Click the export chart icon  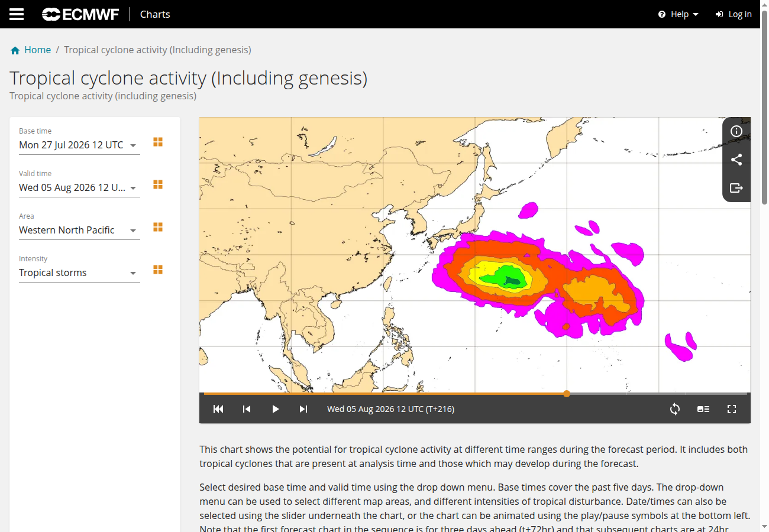tap(736, 188)
